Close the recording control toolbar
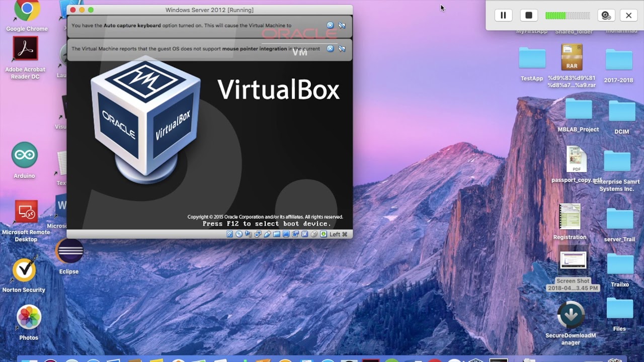The width and height of the screenshot is (644, 362). tap(628, 16)
